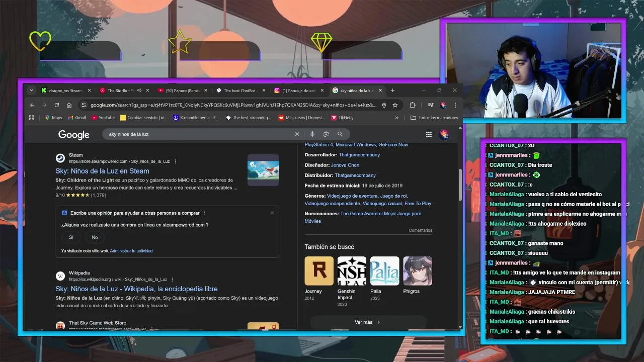644x362 pixels.
Task: Reload the page with the refresh icon
Action: (57, 105)
